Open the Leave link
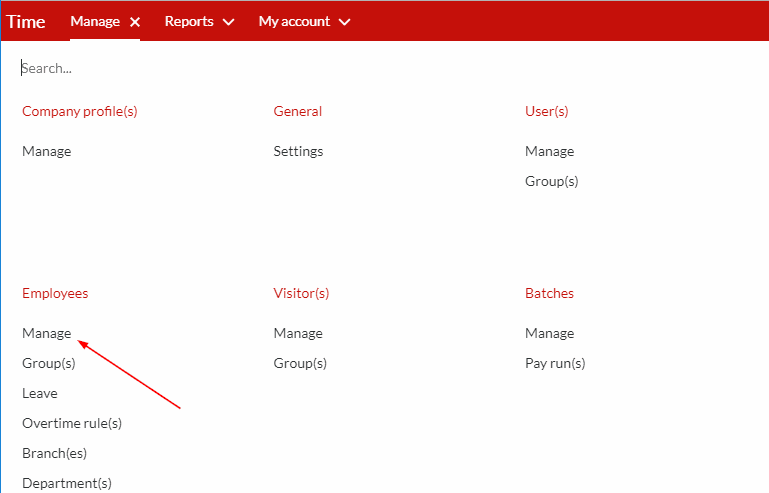Screen dimensions: 769x493 40,393
